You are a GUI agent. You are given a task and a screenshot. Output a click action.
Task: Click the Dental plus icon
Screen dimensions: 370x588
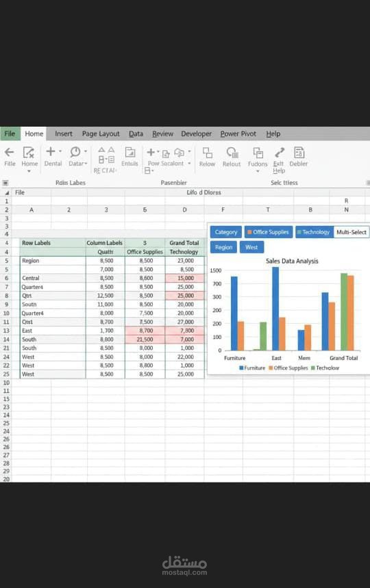click(x=50, y=151)
